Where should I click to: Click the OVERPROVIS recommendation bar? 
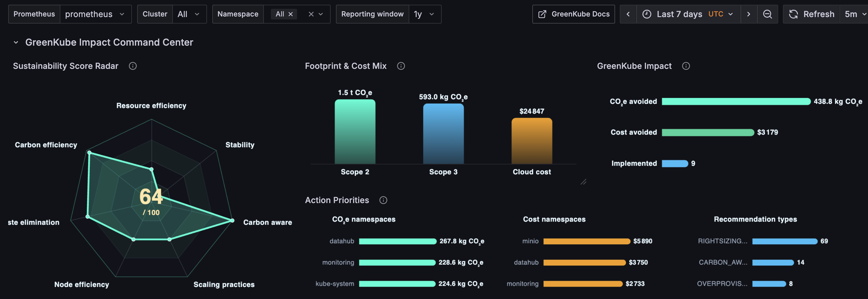click(769, 284)
